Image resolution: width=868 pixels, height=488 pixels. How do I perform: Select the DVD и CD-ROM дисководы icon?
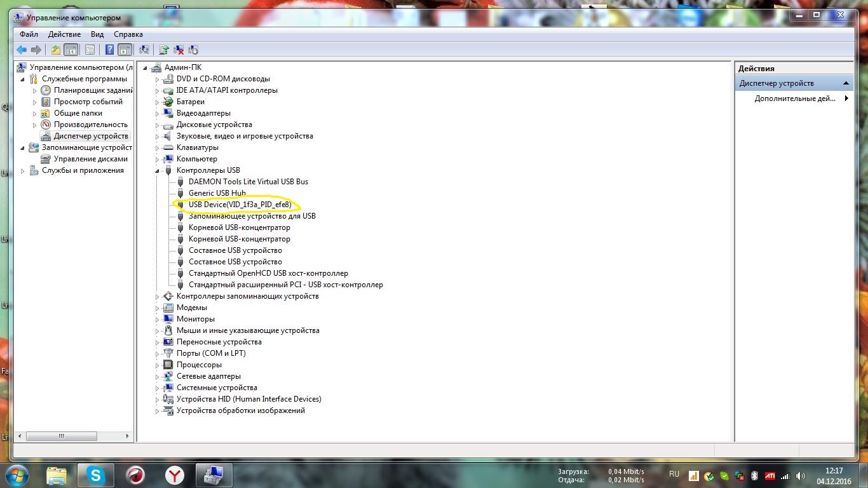click(x=168, y=79)
